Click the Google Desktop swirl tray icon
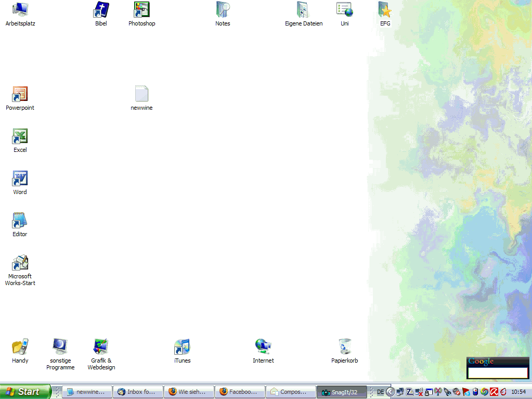The image size is (532, 399). 485,392
